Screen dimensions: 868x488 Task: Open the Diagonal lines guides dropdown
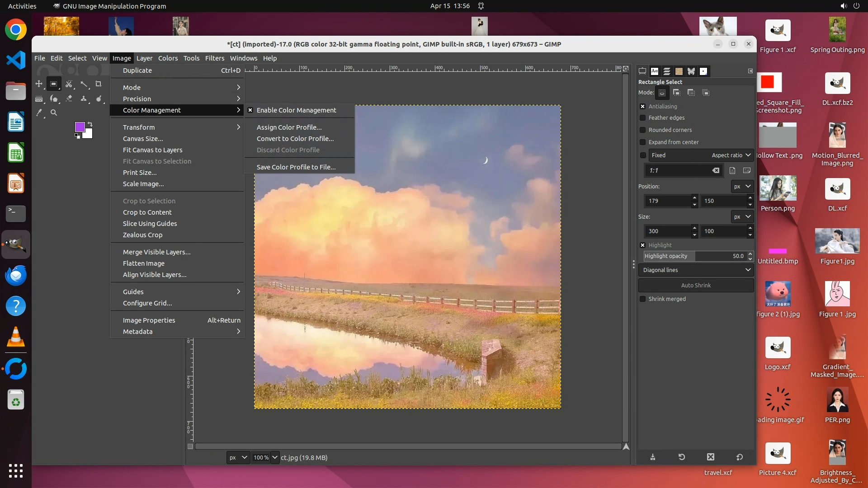(x=696, y=270)
